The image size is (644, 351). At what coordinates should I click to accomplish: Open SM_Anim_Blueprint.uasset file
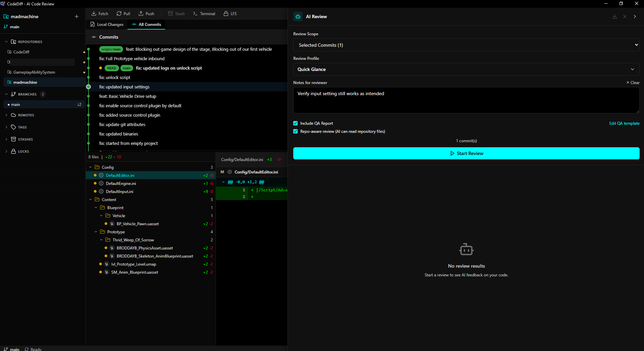click(151, 272)
